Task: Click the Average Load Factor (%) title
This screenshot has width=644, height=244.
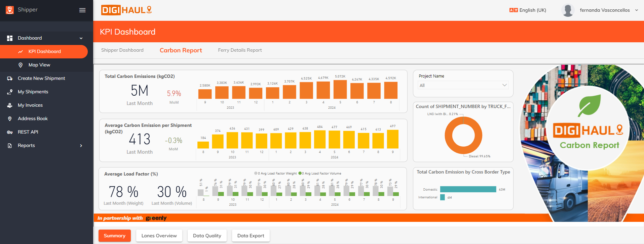Action: (131, 174)
